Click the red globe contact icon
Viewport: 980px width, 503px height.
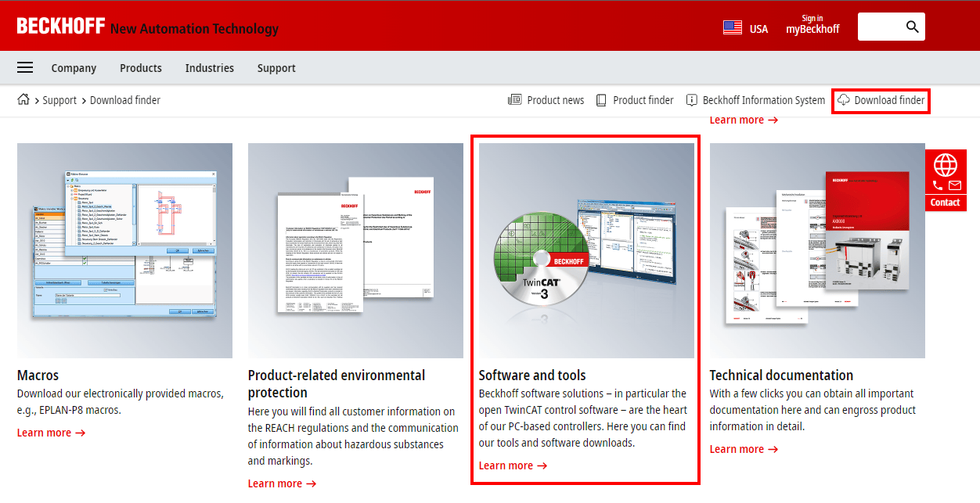tap(946, 164)
